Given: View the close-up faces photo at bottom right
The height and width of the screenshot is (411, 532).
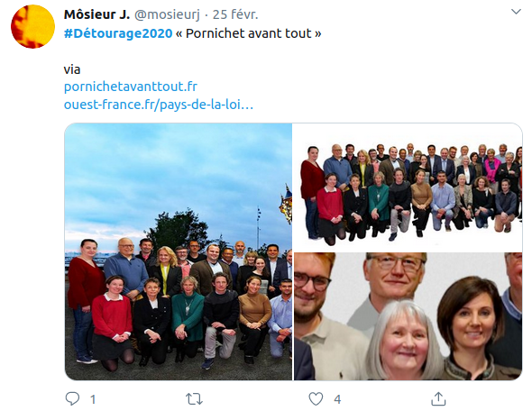Looking at the screenshot, I should (408, 316).
